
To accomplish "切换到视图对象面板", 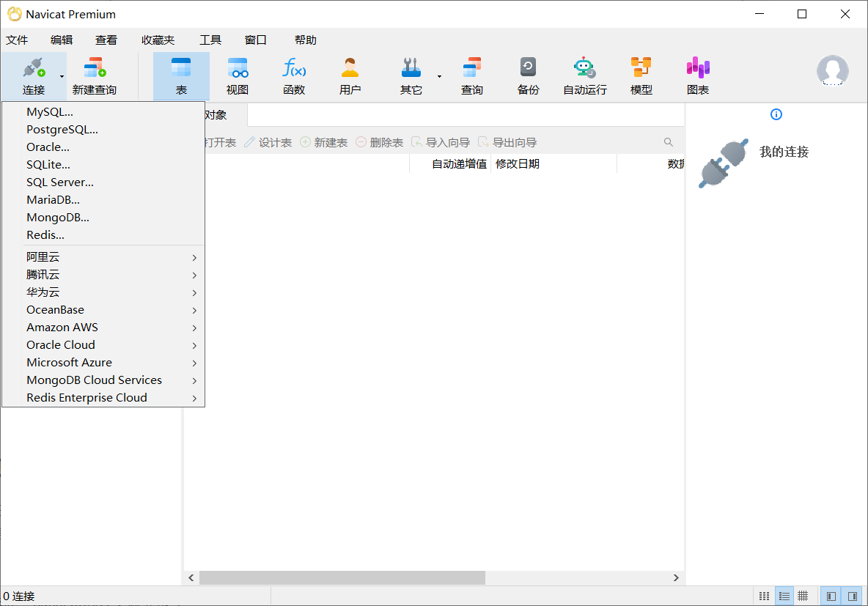I will click(x=237, y=75).
